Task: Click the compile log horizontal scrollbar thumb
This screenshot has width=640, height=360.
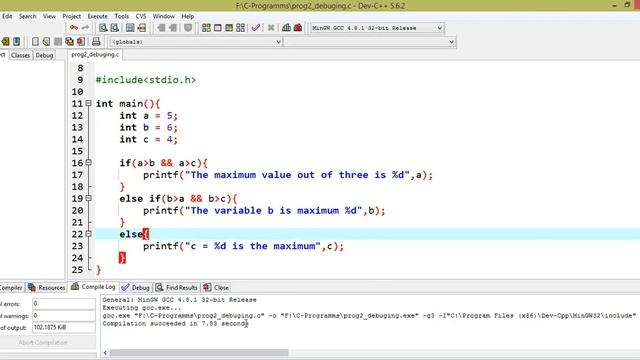Action: [x=199, y=353]
